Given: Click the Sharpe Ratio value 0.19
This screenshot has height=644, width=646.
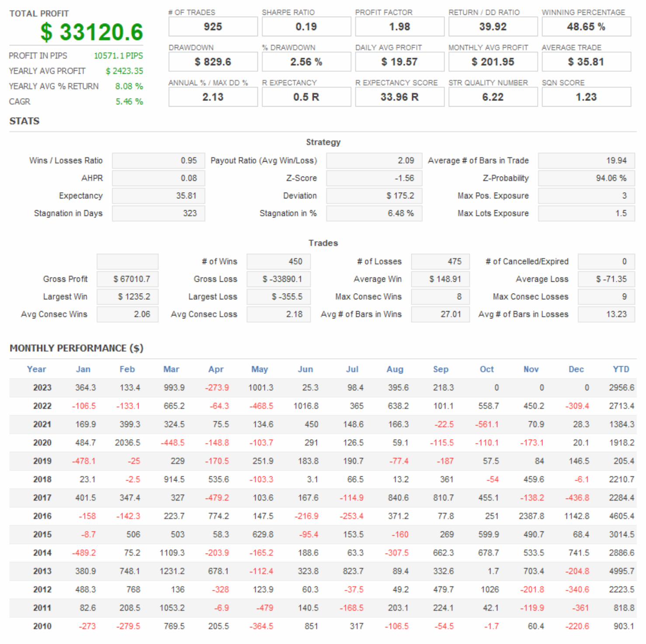Looking at the screenshot, I should coord(306,27).
